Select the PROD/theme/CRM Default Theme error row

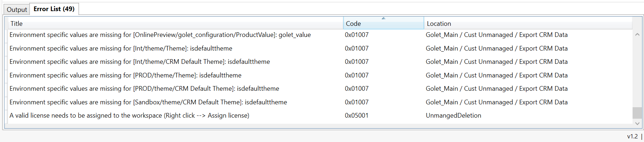[x=320, y=89]
